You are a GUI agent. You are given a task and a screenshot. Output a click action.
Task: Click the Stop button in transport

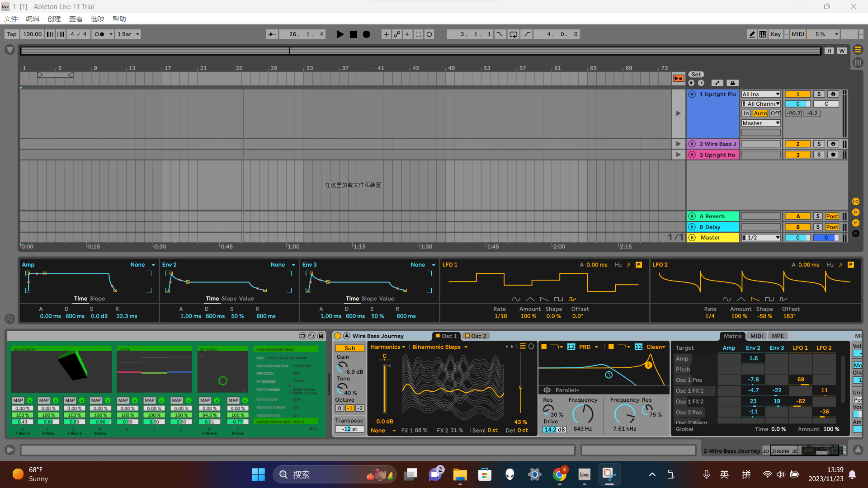tap(354, 34)
